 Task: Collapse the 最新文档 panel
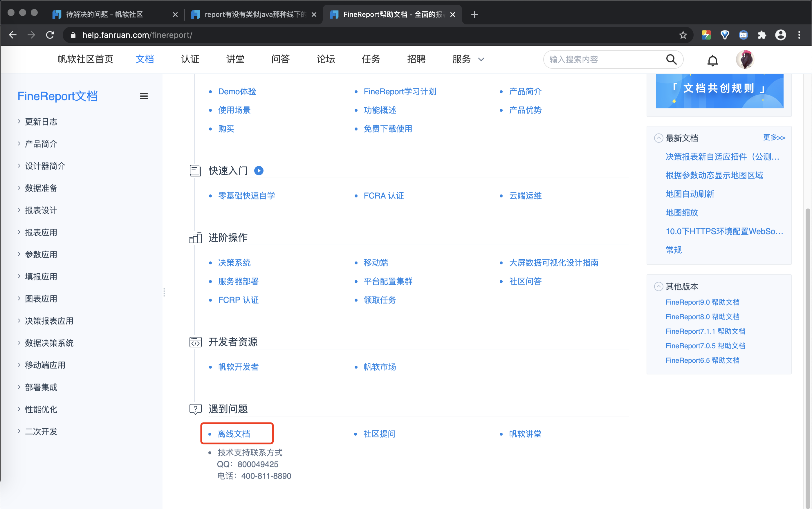coord(658,138)
